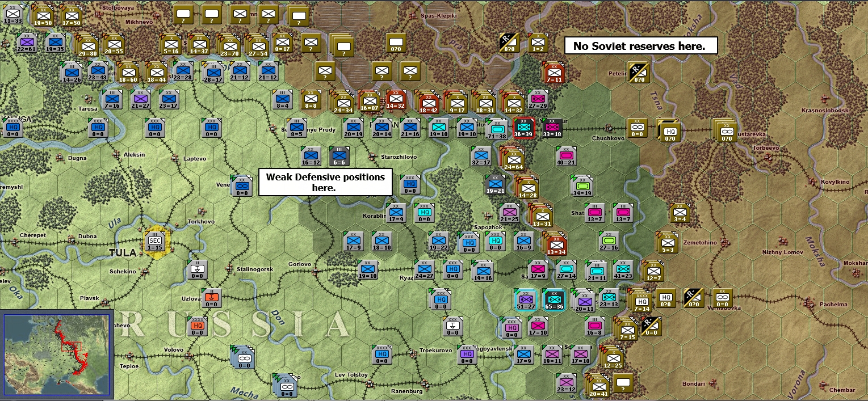Click the purple 22=61 division counter
Screen dimensions: 868x401
point(27,43)
